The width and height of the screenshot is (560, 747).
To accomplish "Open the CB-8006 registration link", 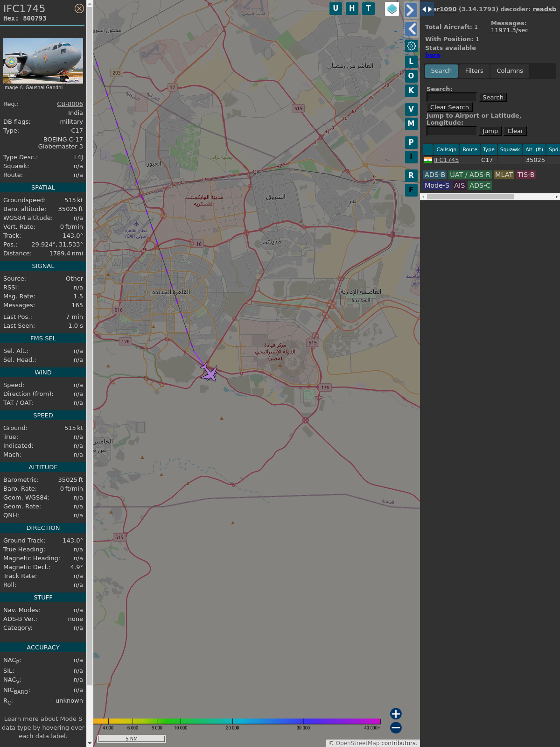I will tap(70, 104).
